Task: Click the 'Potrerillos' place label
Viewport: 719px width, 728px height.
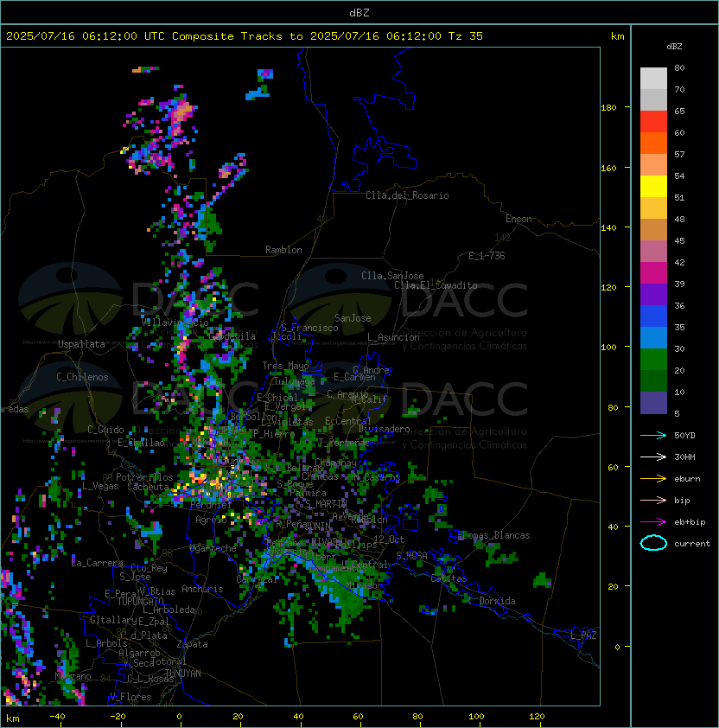Action: coord(144,477)
